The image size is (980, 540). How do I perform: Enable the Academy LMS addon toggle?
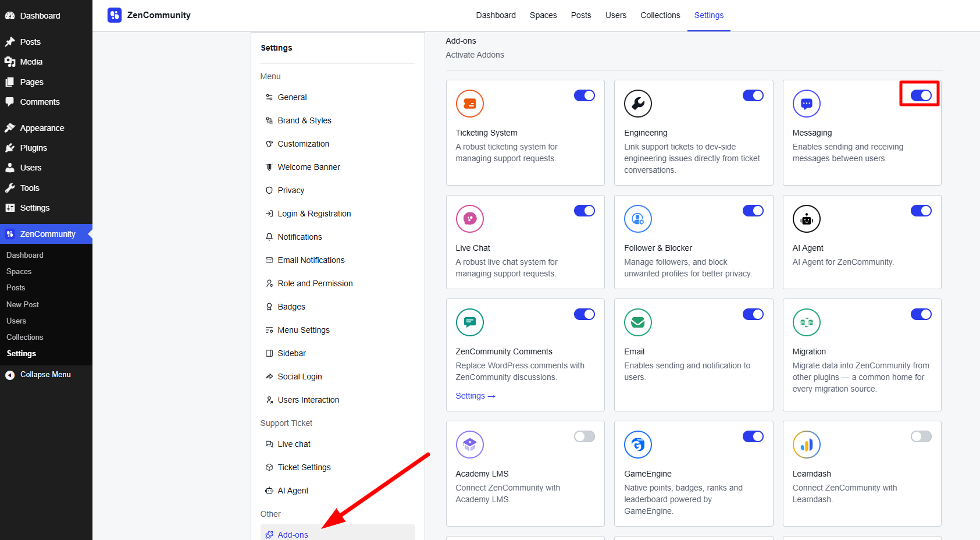click(585, 436)
